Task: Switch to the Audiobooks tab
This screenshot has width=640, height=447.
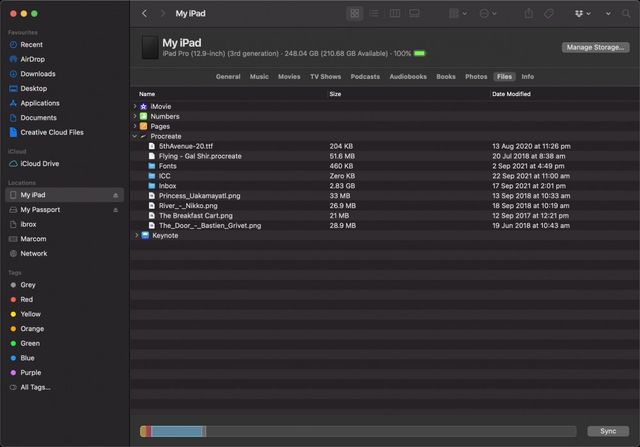Action: 408,77
